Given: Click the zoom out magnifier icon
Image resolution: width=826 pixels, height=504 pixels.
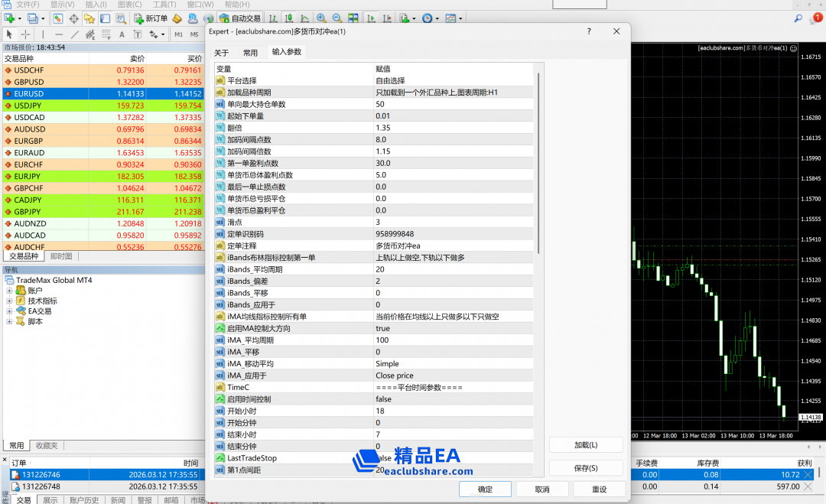Looking at the screenshot, I should click(336, 18).
